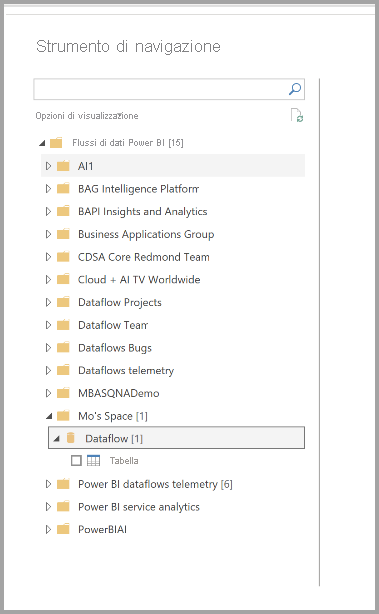This screenshot has width=379, height=614.
Task: Expand the PowerBIAI folder
Action: click(x=49, y=529)
